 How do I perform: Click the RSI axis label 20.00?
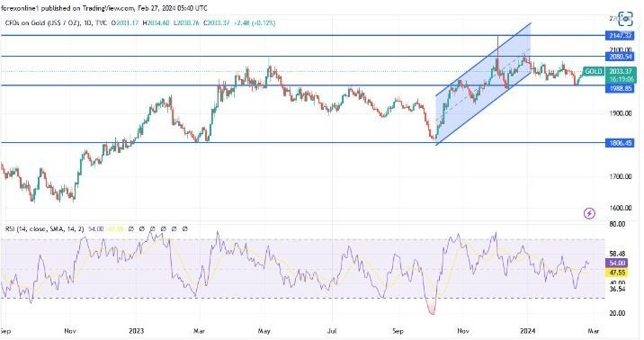(x=618, y=313)
